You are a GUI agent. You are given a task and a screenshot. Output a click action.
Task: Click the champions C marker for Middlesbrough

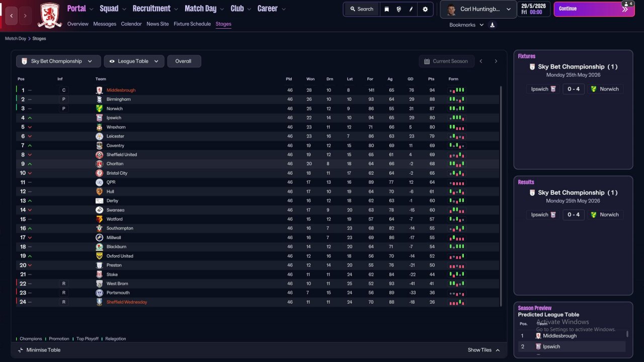(x=64, y=90)
